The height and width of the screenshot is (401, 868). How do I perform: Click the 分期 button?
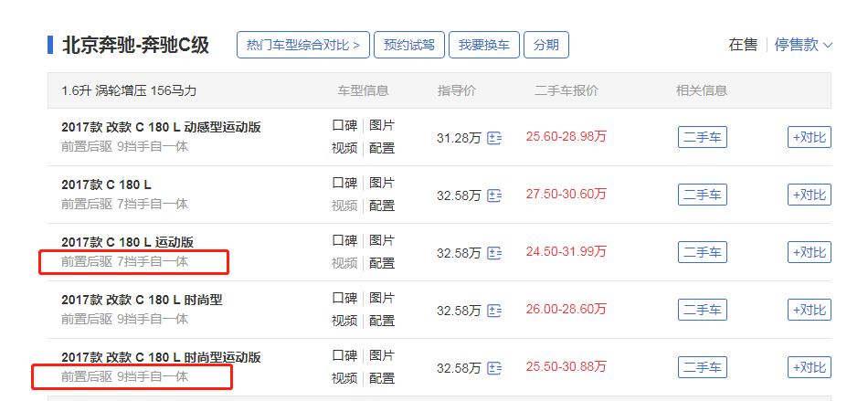(546, 45)
